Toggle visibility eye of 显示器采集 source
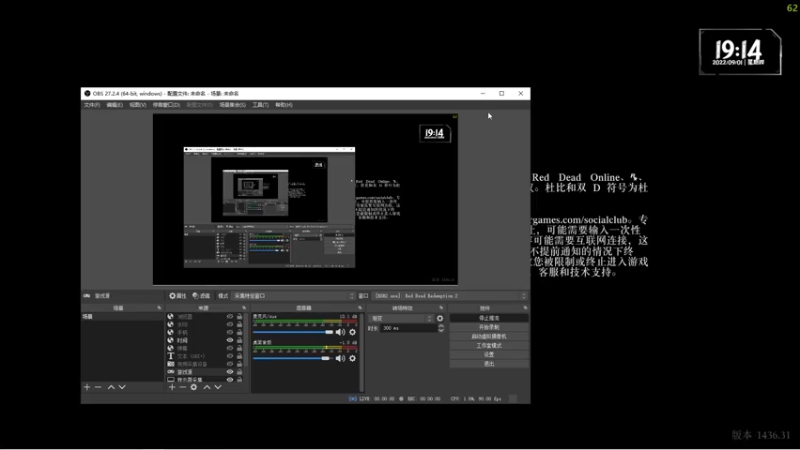 point(230,380)
